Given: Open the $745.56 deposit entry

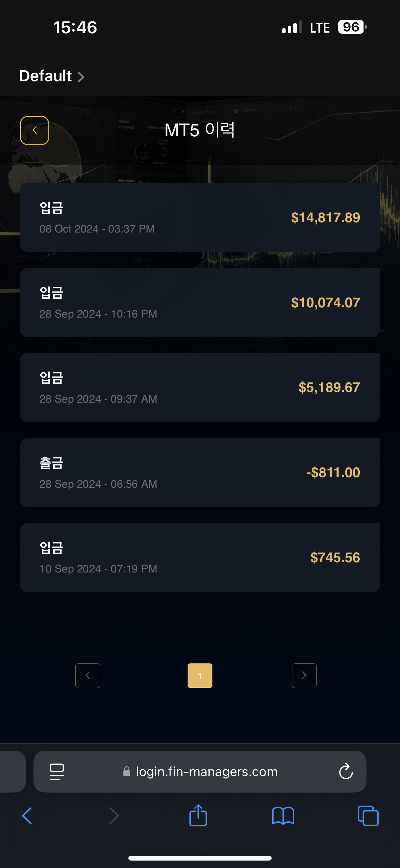Looking at the screenshot, I should click(200, 557).
